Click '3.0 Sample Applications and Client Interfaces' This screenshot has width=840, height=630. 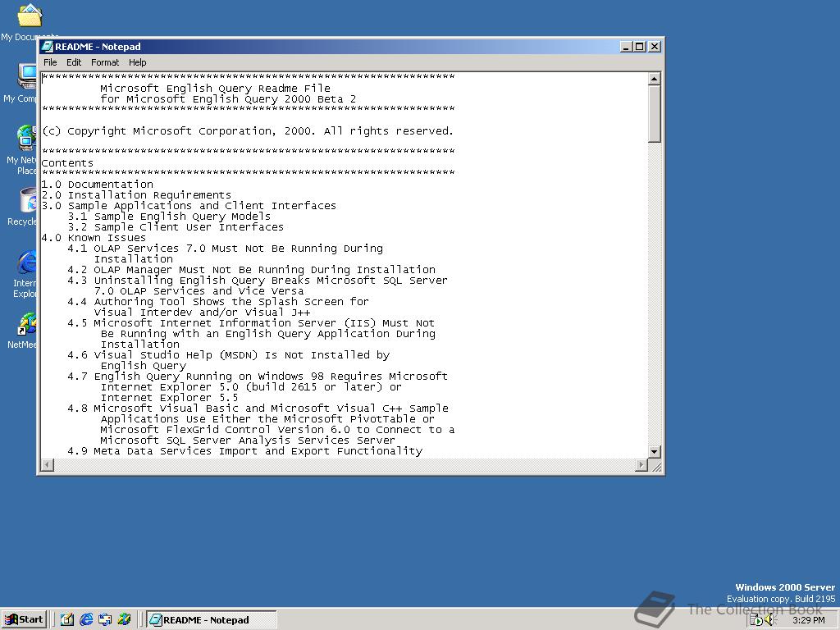[189, 206]
